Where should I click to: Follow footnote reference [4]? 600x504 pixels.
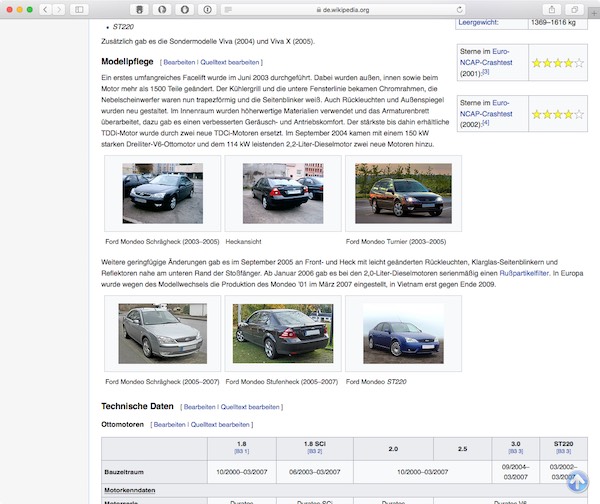pos(485,122)
